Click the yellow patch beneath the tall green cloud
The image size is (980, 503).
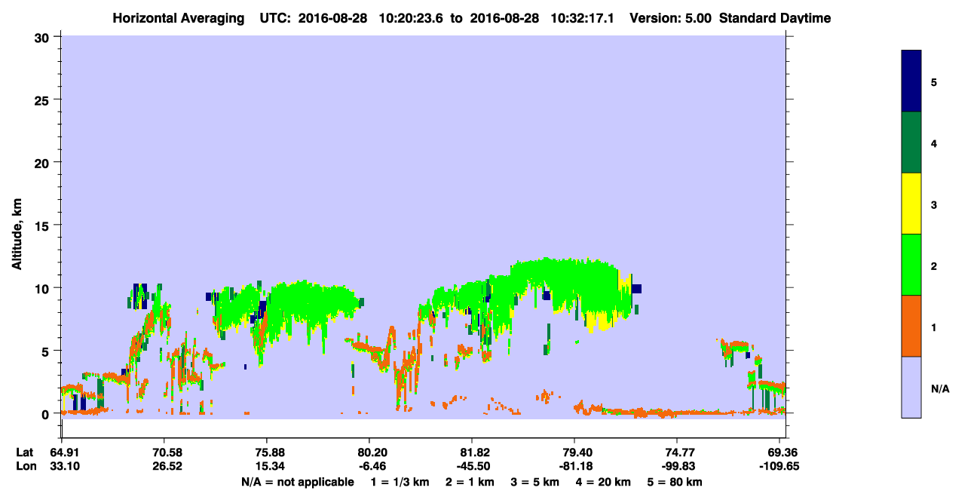point(601,323)
